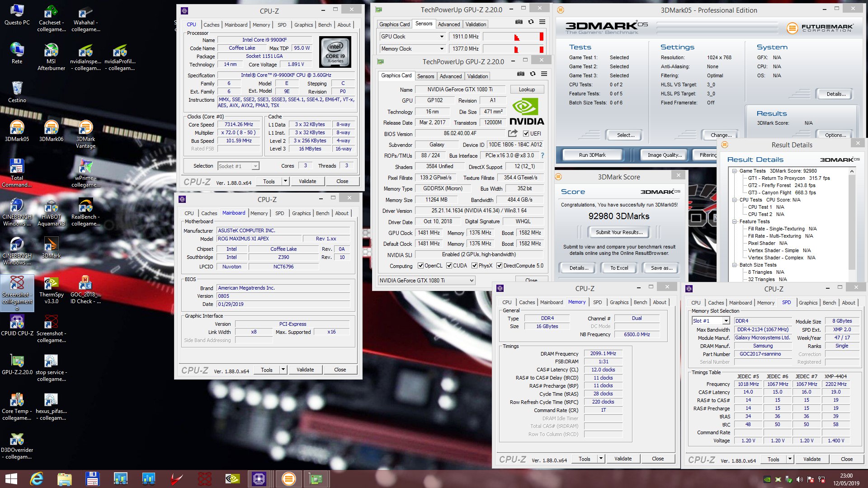This screenshot has height=488, width=868.
Task: Switch to GPU-Z taskbar icon
Action: tap(316, 479)
